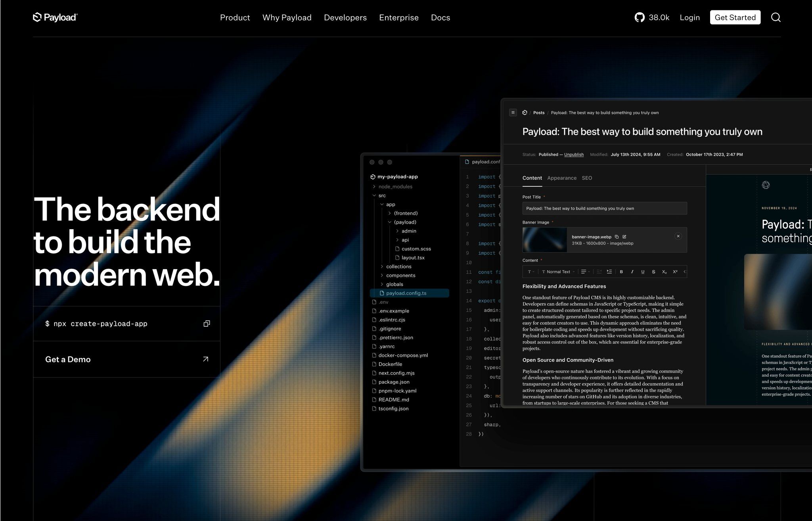Screen dimensions: 812x521
Task: Collapse the src folder in tree
Action: pos(374,195)
